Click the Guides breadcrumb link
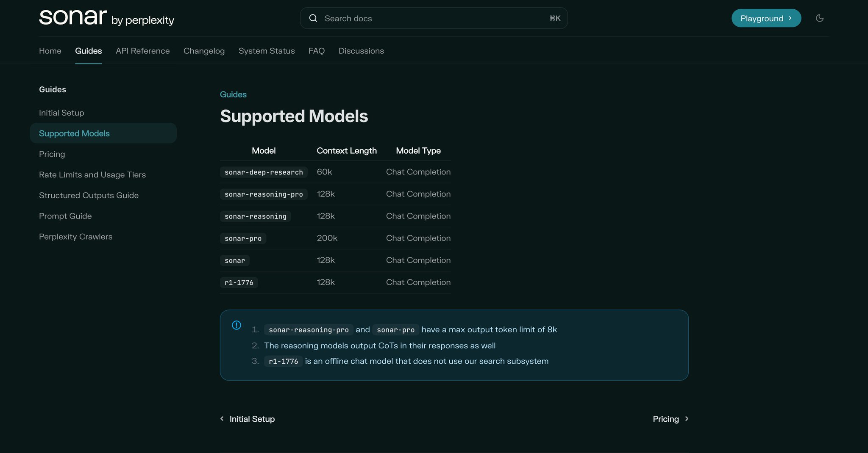Screen dimensions: 868x453 [233, 94]
